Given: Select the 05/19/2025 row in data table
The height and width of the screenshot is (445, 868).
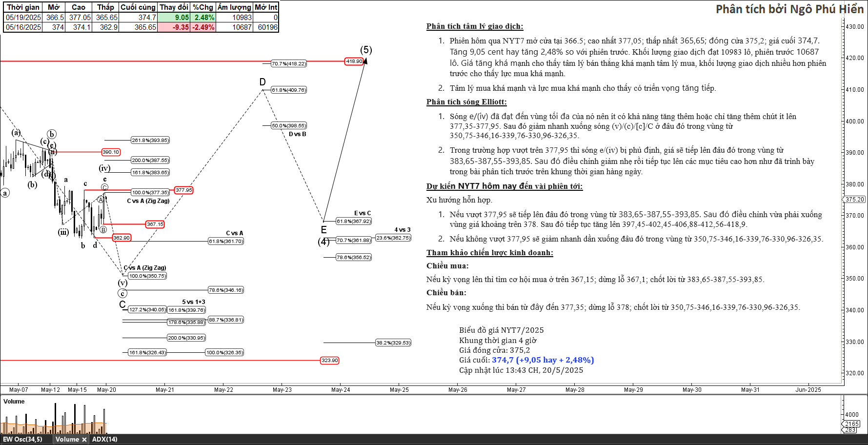Looking at the screenshot, I should (23, 18).
